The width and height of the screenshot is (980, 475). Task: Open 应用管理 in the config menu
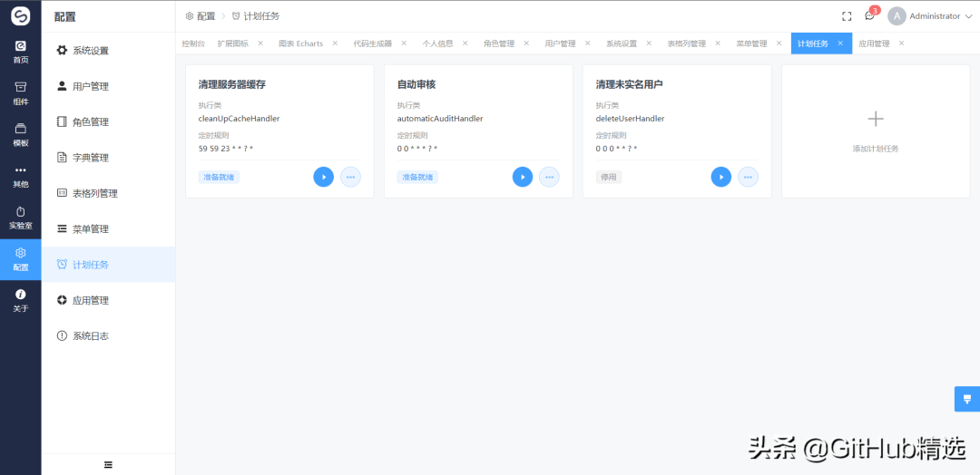click(x=108, y=300)
